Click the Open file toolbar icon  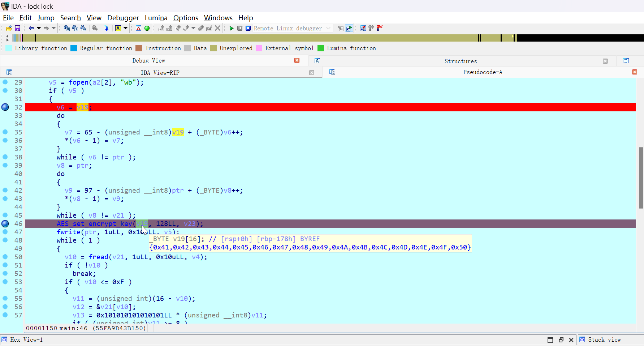tap(9, 28)
